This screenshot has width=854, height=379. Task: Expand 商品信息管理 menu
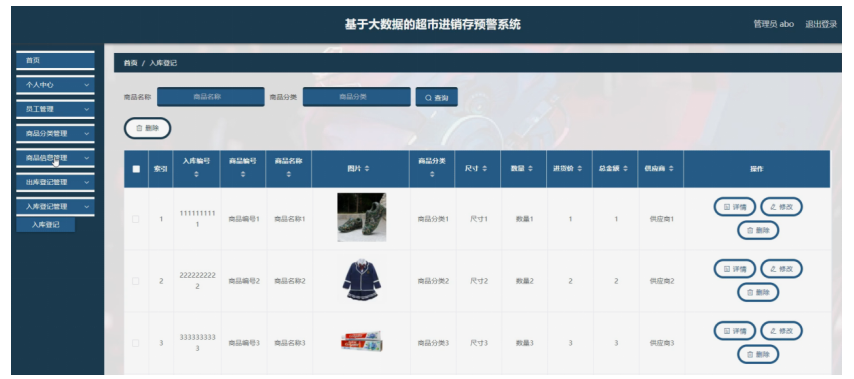click(55, 158)
